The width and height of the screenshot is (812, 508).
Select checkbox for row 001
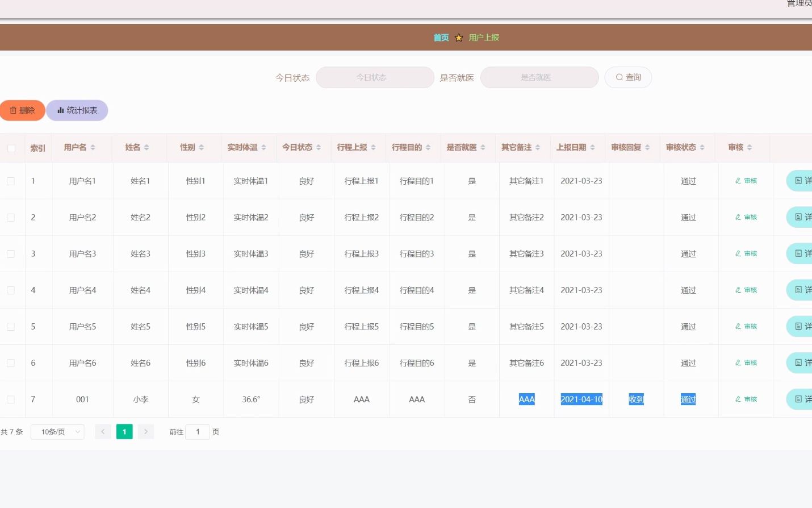(x=11, y=399)
